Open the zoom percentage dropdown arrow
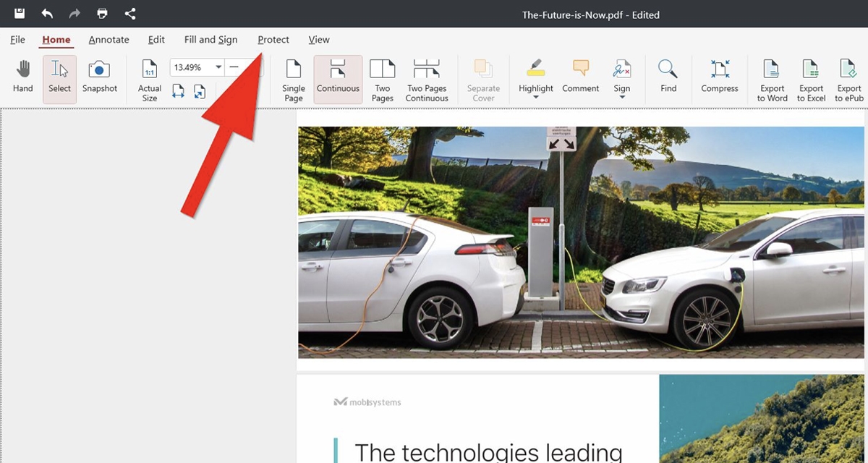Image resolution: width=868 pixels, height=463 pixels. [x=218, y=67]
